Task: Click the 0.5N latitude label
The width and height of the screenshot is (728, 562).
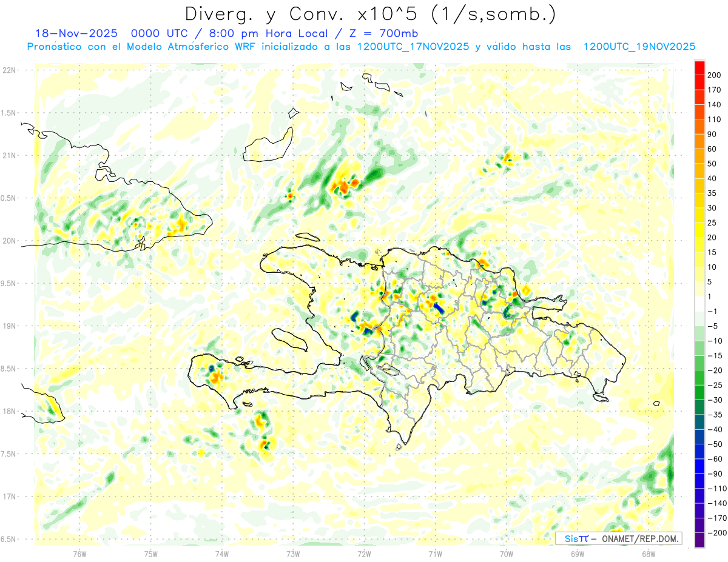Action: click(x=8, y=198)
